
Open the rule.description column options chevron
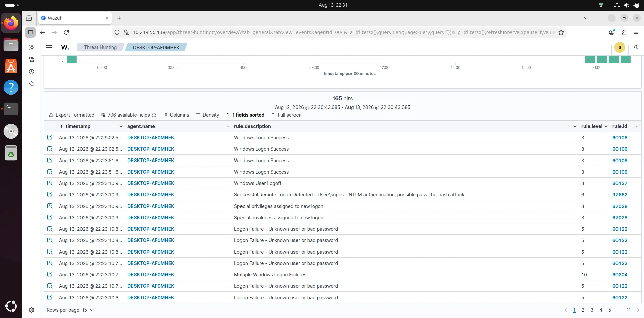tap(575, 126)
